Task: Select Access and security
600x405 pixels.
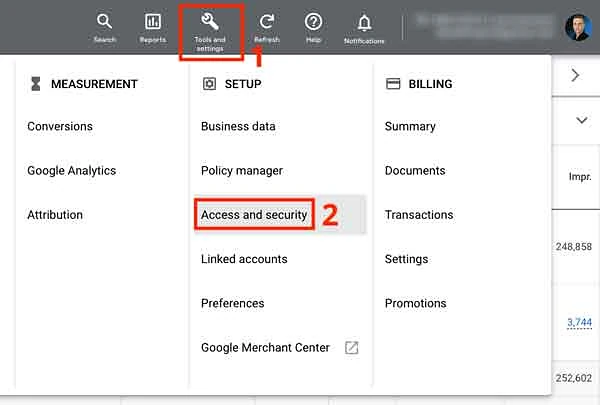Action: point(254,215)
